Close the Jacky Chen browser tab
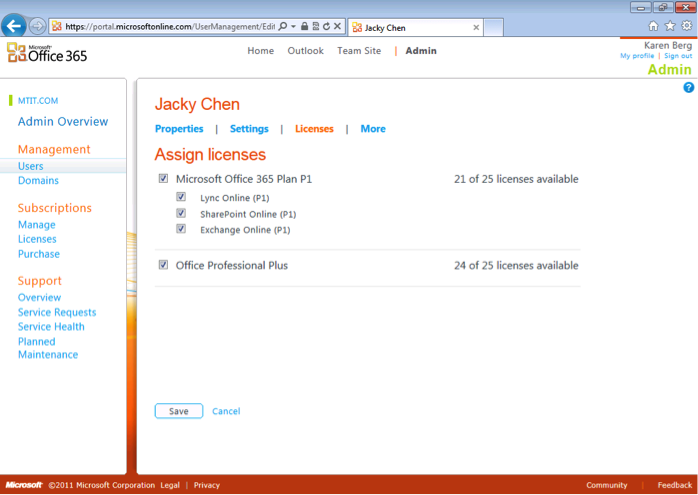 pos(476,28)
